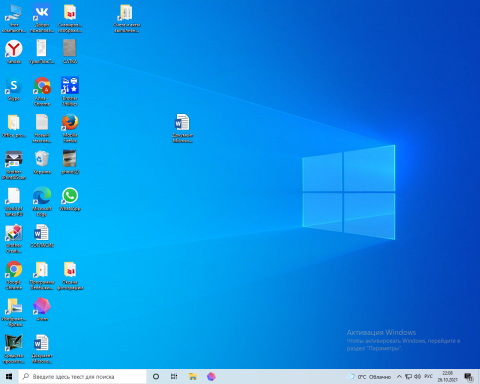Open the weather widget showing 0°C
Image resolution: width=480 pixels, height=384 pixels.
[x=369, y=377]
